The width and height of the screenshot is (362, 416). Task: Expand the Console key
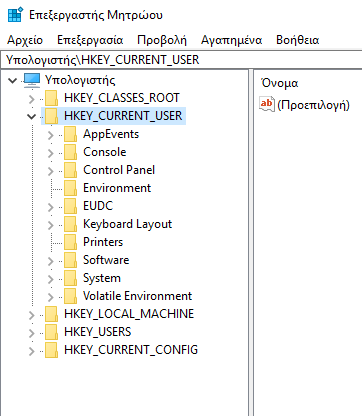pos(51,153)
